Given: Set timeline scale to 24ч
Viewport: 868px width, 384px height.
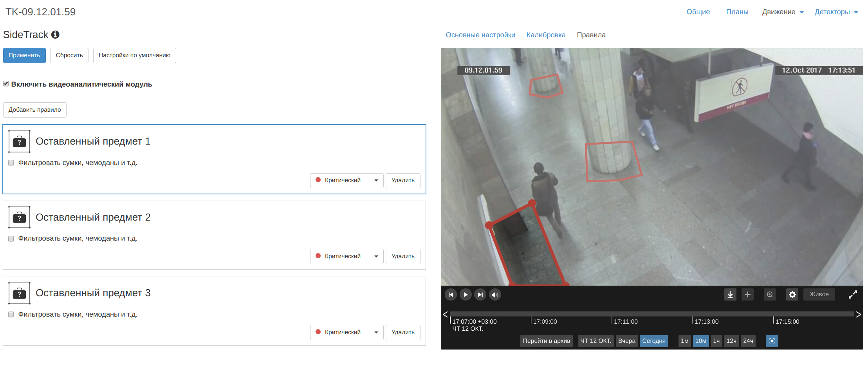Looking at the screenshot, I should tap(748, 341).
